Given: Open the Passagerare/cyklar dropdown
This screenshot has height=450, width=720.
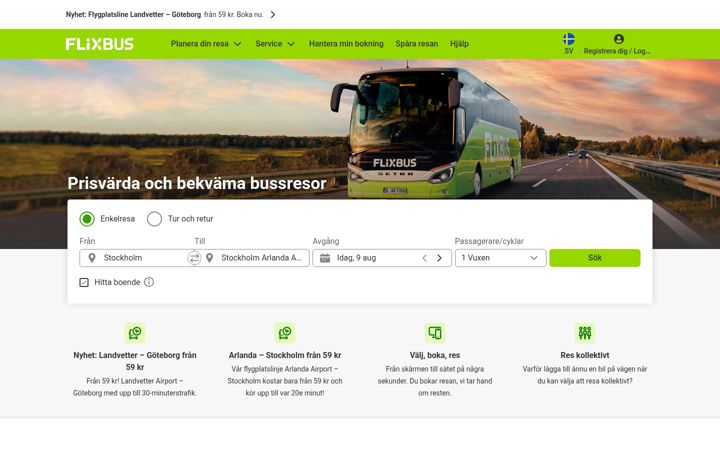Looking at the screenshot, I should 501,258.
